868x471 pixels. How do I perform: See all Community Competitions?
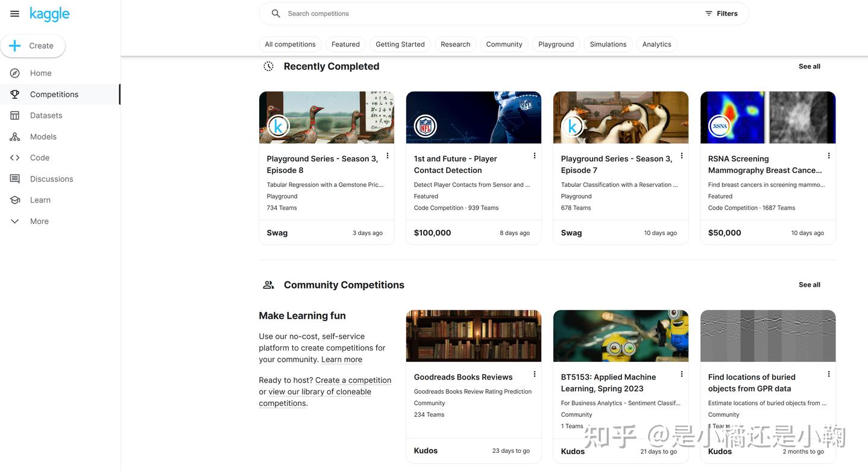click(809, 285)
